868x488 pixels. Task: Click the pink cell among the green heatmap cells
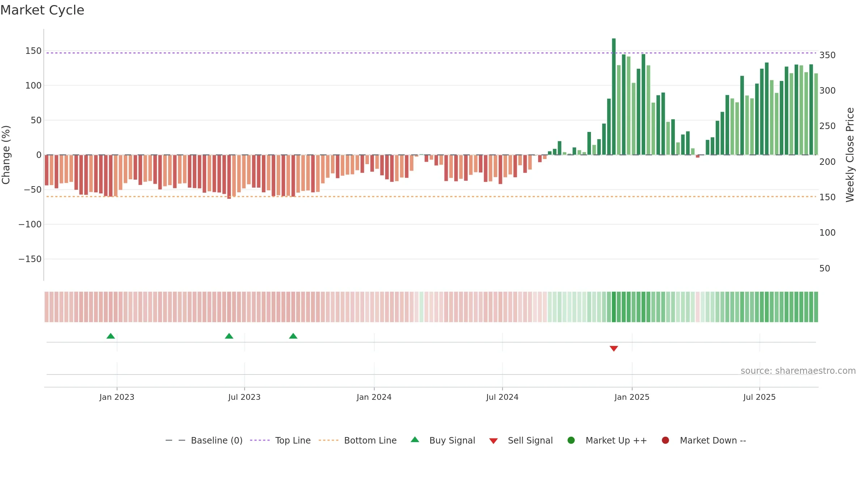click(x=698, y=307)
